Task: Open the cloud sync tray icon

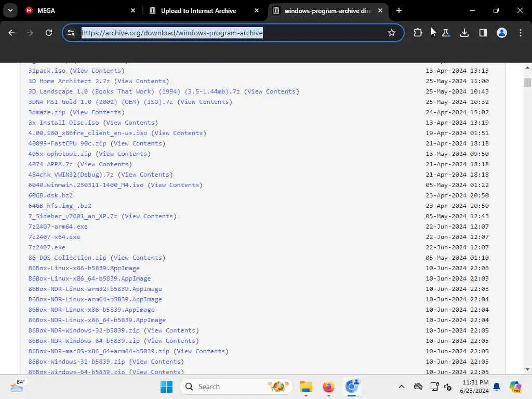Action: (x=418, y=387)
